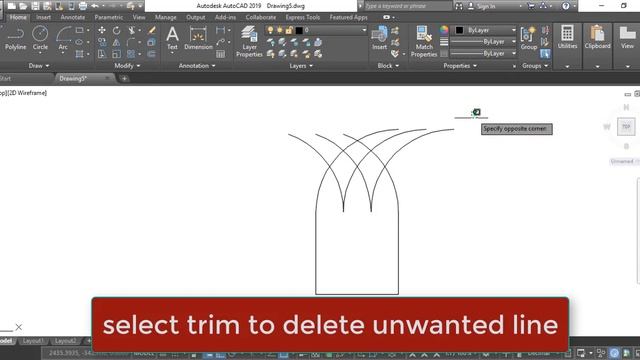Switch to the Manage ribbon tab
This screenshot has width=640, height=360.
tap(165, 17)
